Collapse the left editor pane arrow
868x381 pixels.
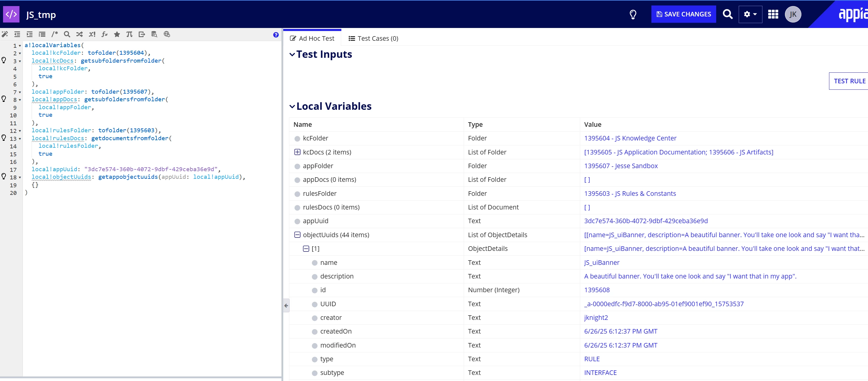click(x=286, y=306)
